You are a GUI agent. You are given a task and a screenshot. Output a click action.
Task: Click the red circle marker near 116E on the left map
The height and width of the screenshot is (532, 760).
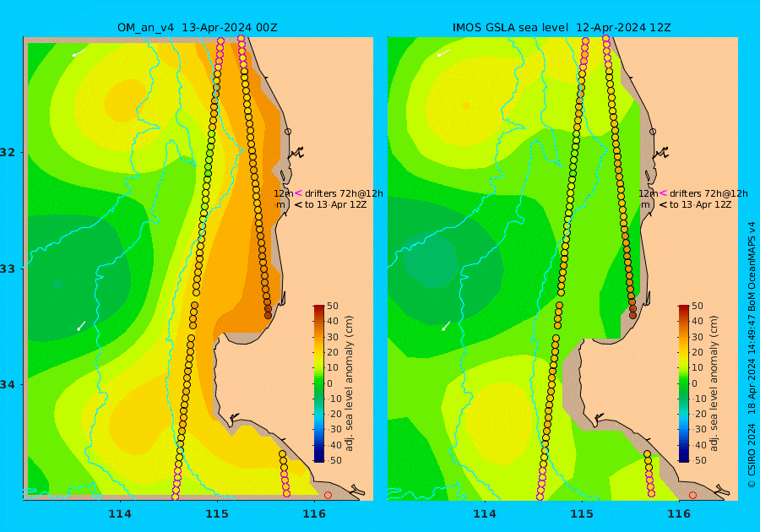(328, 495)
